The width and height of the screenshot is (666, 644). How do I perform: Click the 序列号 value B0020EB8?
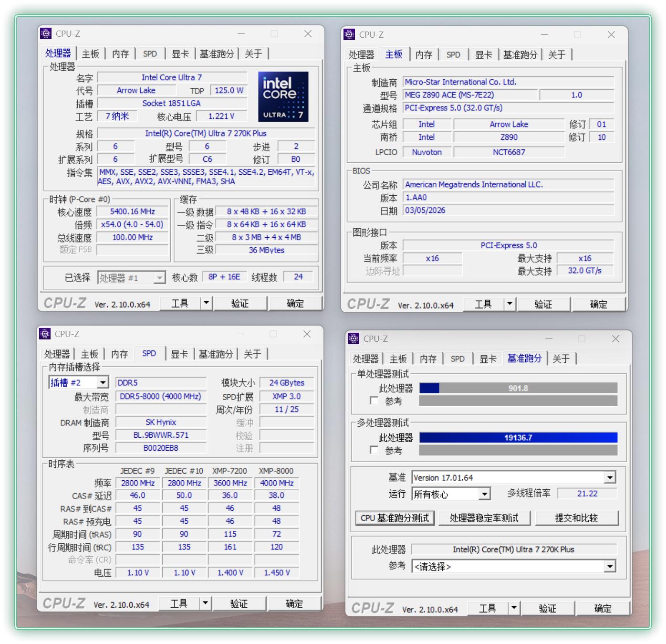pyautogui.click(x=161, y=448)
